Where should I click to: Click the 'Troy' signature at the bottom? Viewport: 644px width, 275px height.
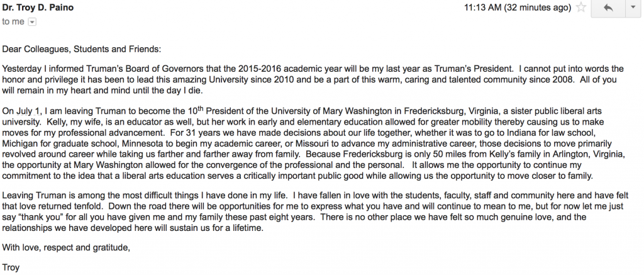tap(11, 267)
